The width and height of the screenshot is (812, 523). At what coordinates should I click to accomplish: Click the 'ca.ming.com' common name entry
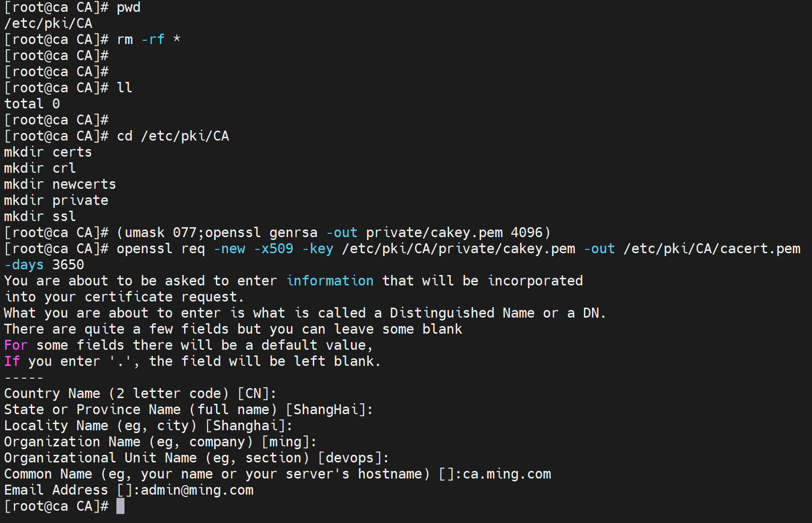[507, 474]
